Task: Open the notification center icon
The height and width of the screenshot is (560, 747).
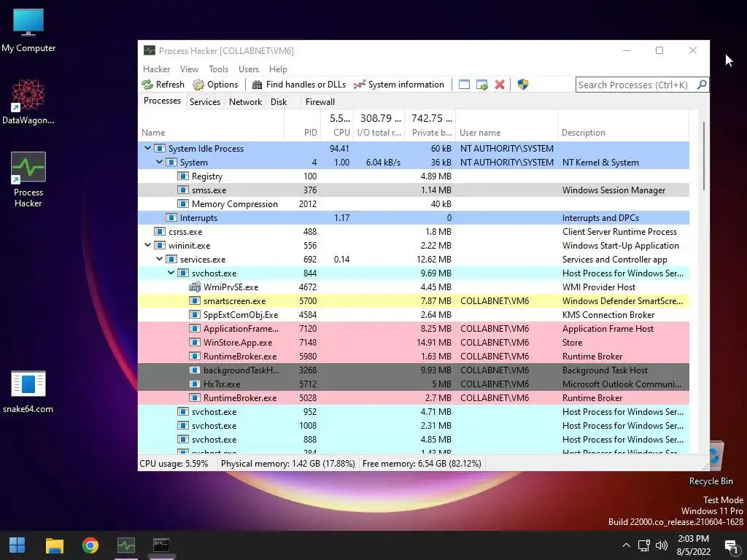Action: (730, 545)
